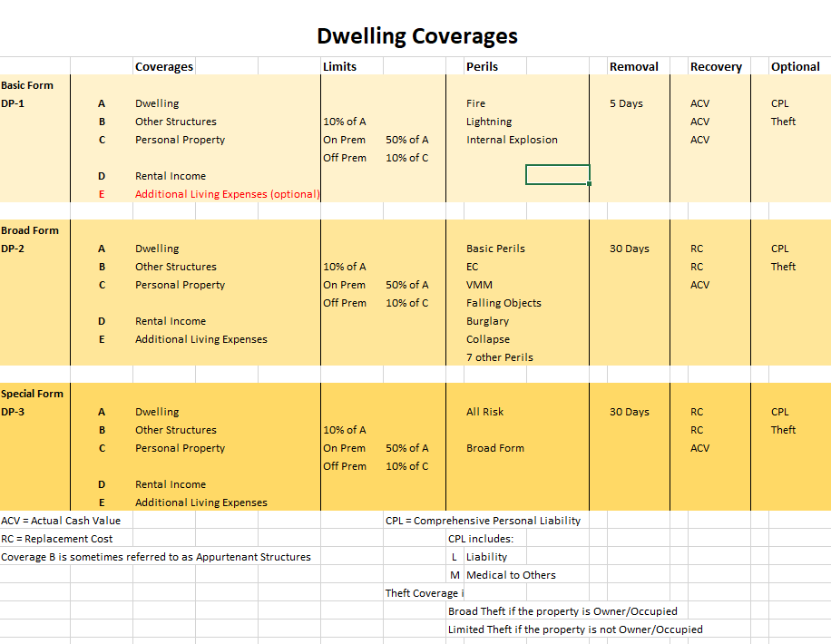
Task: Select the red Additional Living Expenses (optional) cell
Action: 227,194
